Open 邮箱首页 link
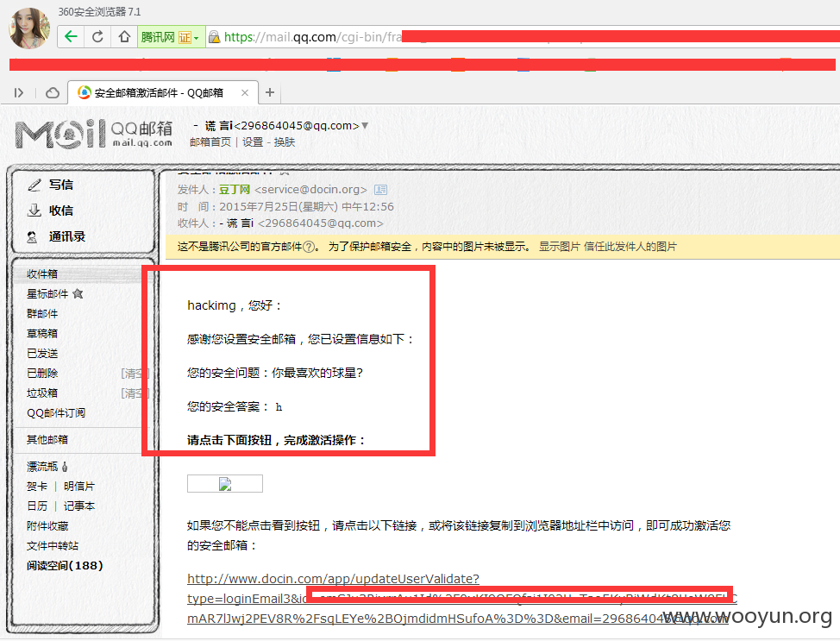840x641 pixels. [x=210, y=142]
